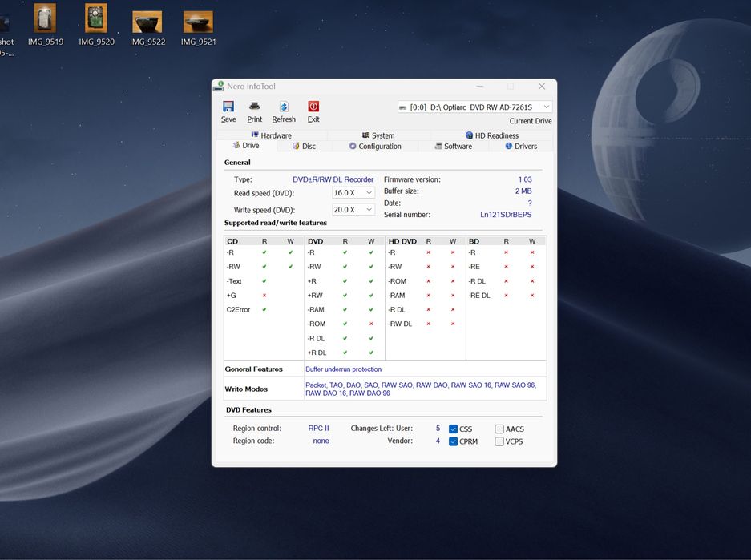Click the 'Write Modes' row header
Screen dimensions: 751x560
click(246, 389)
